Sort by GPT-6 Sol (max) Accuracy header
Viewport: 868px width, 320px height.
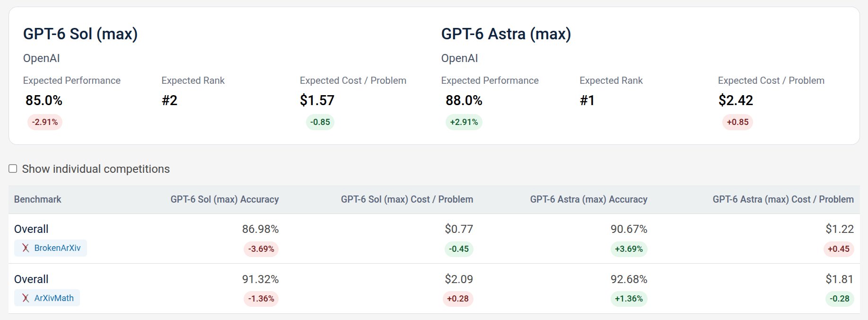pyautogui.click(x=225, y=199)
